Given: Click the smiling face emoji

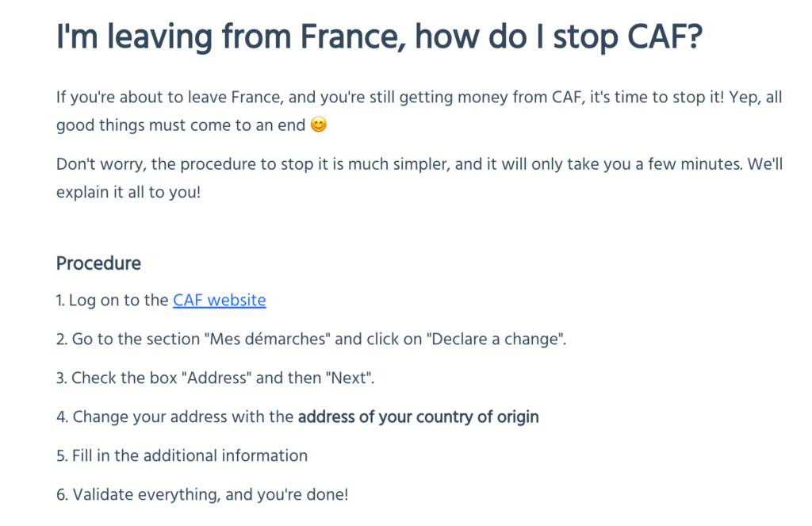Looking at the screenshot, I should pyautogui.click(x=319, y=125).
